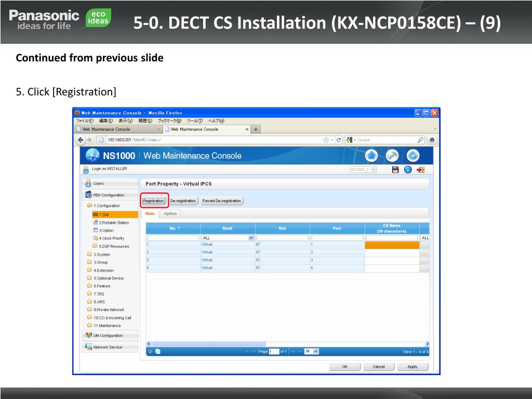Open the ヘルプ(H) menu
Viewport: 532px width, 399px height.
(x=216, y=121)
